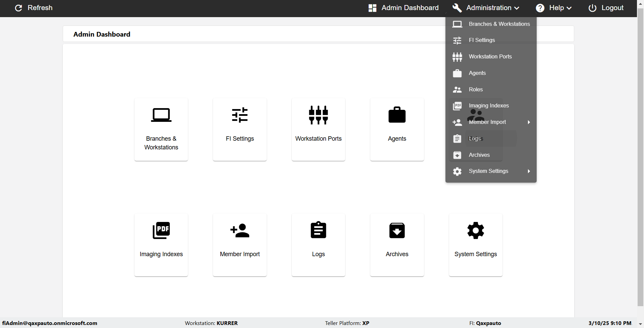Click archive icon beside Archives menu entry
The image size is (644, 328).
[457, 155]
